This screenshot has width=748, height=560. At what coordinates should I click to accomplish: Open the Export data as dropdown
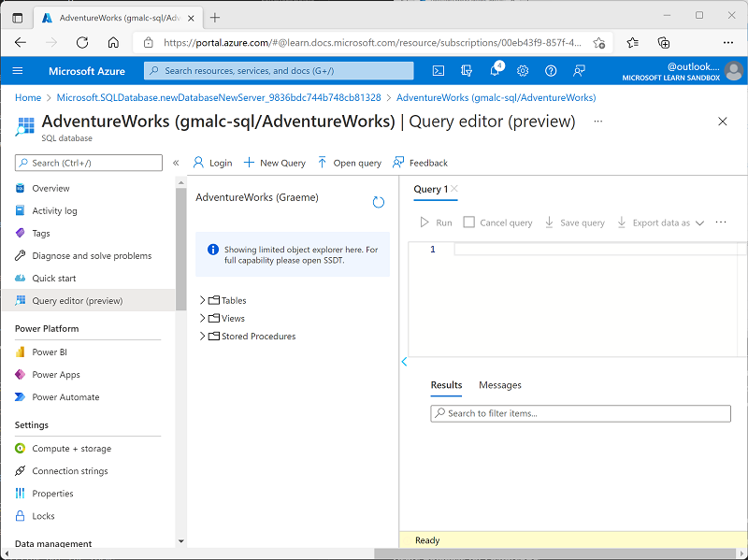[660, 223]
